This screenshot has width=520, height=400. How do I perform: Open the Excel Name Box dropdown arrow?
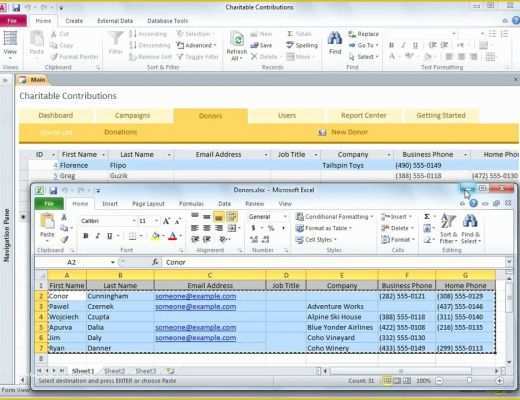113,262
